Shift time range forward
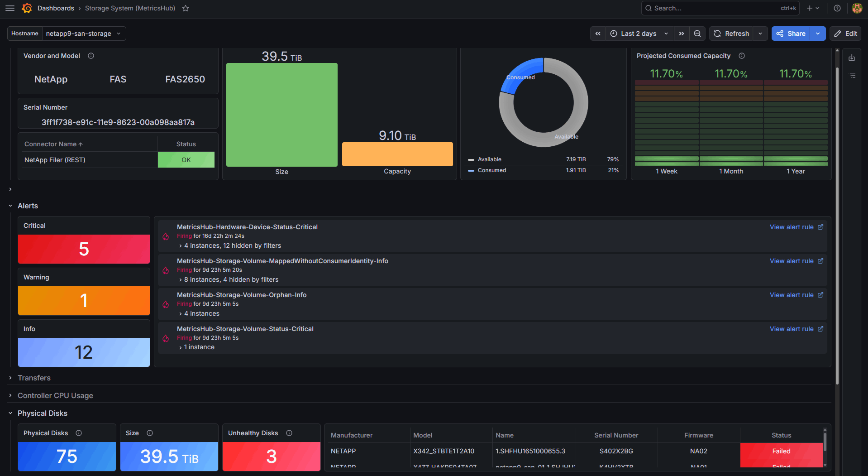868x476 pixels. 682,34
